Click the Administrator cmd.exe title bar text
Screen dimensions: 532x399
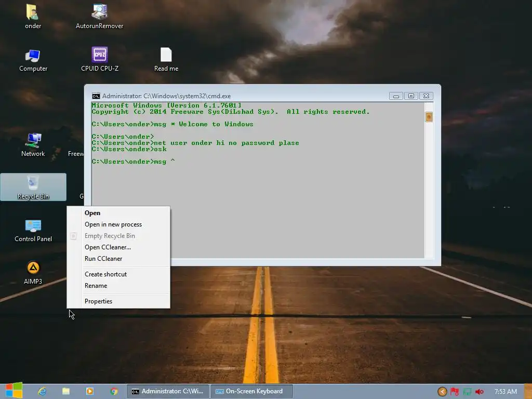[x=166, y=96]
